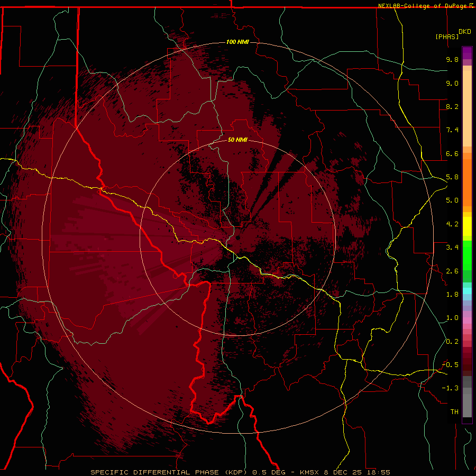Click the 50 NMI range ring label
476x476 pixels.
237,140
